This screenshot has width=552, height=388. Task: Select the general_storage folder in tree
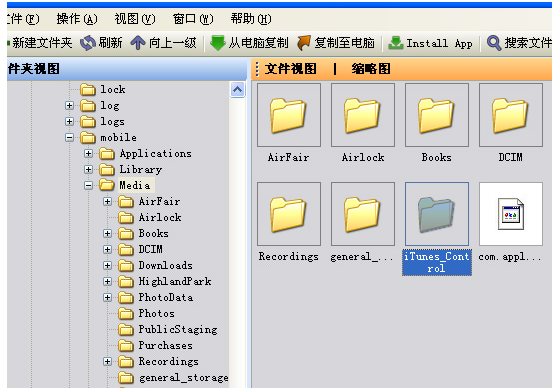tap(173, 378)
